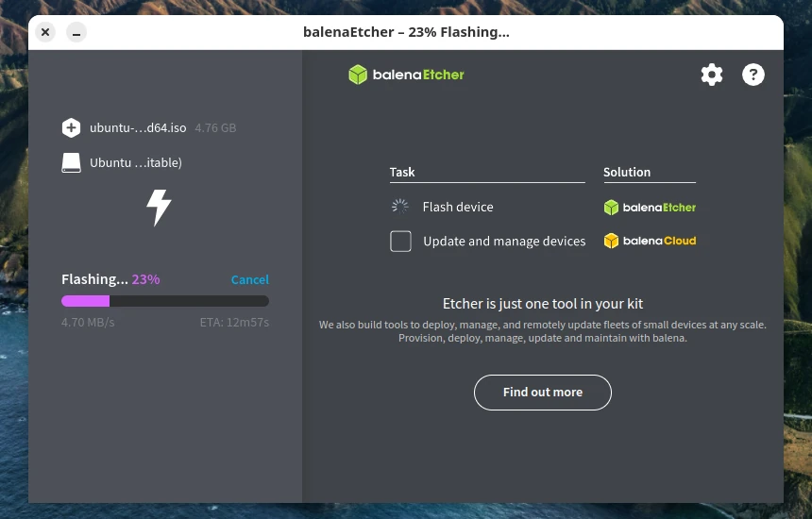Click the spinner beside Flash device
Image resolution: width=812 pixels, height=519 pixels.
point(399,207)
